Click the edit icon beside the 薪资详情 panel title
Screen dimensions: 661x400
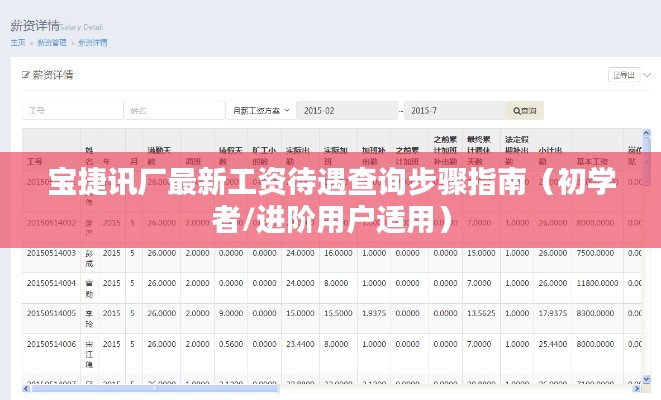[x=26, y=75]
